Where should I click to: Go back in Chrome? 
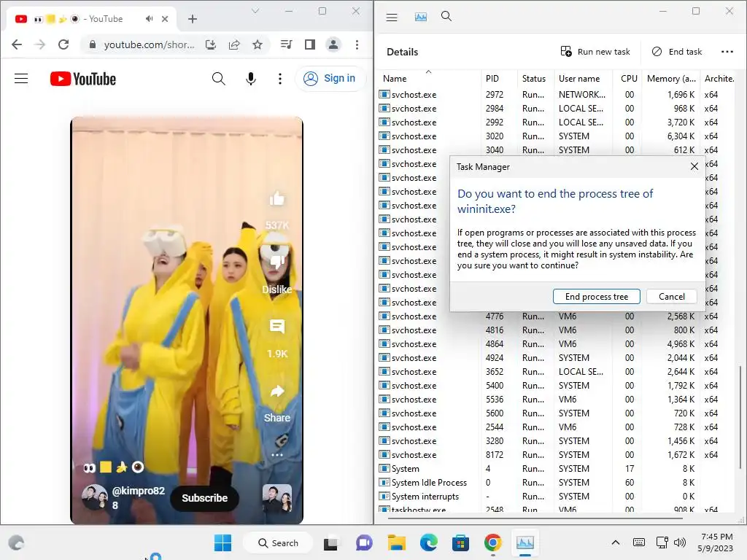[x=17, y=44]
